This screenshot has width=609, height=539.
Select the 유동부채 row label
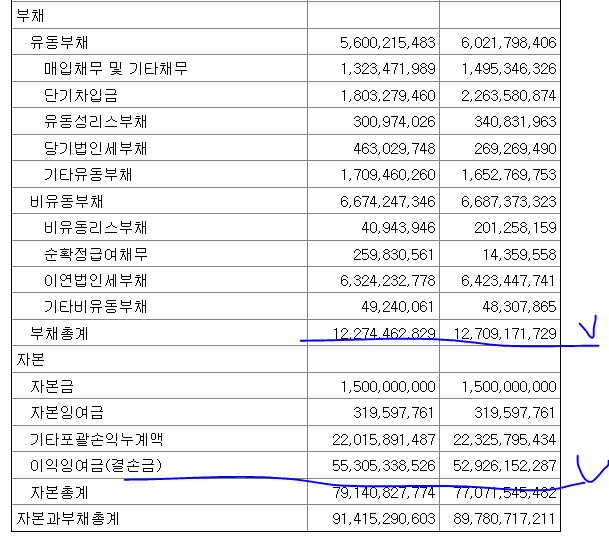(x=59, y=42)
